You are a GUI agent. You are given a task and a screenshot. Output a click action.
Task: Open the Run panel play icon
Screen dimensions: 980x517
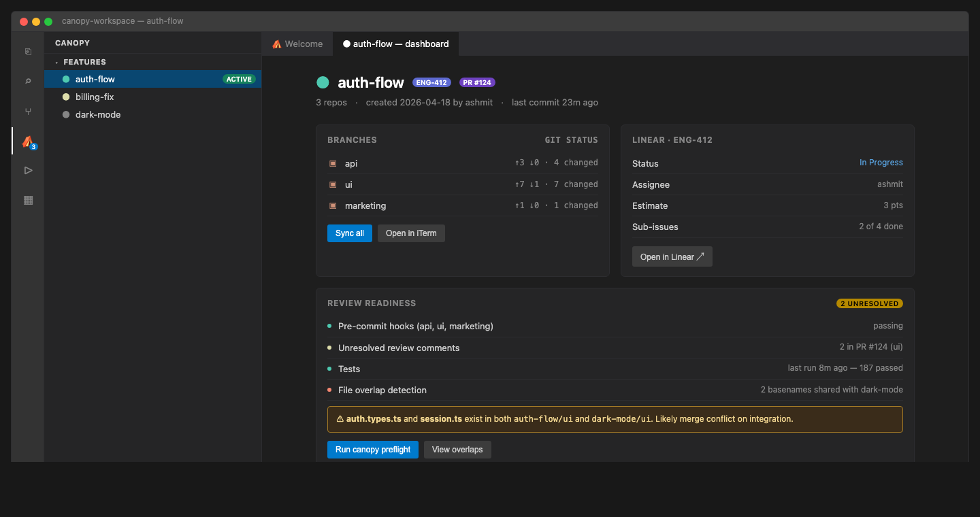[28, 170]
